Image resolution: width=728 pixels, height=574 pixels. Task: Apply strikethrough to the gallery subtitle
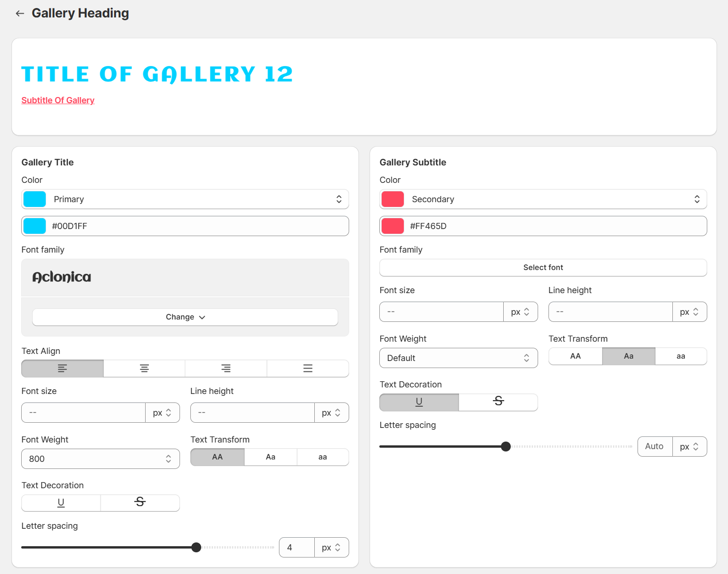coord(498,402)
